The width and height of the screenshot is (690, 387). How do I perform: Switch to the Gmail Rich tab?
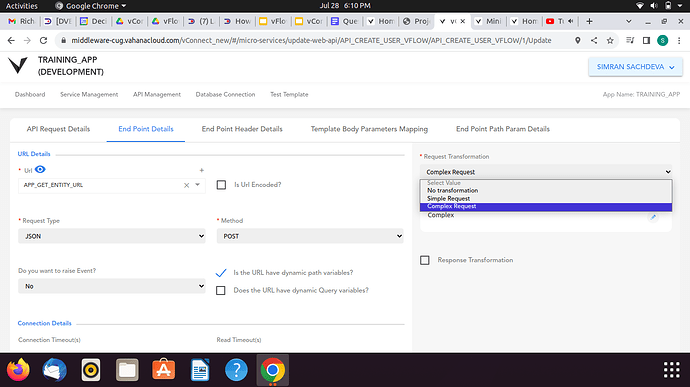(22, 21)
